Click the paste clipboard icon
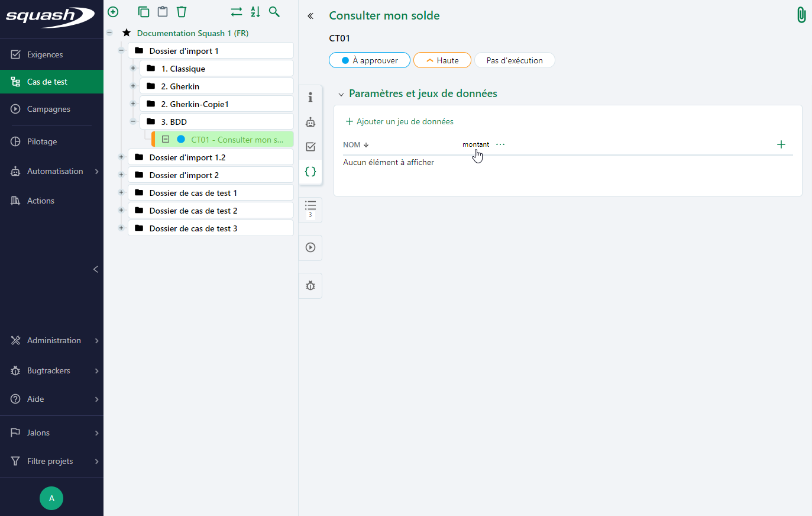The image size is (812, 516). (163, 12)
